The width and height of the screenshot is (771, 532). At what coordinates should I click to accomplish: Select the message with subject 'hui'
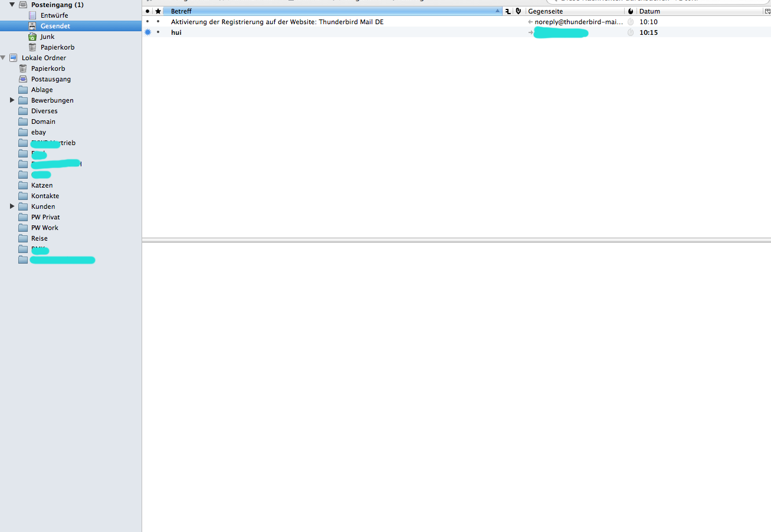click(176, 32)
